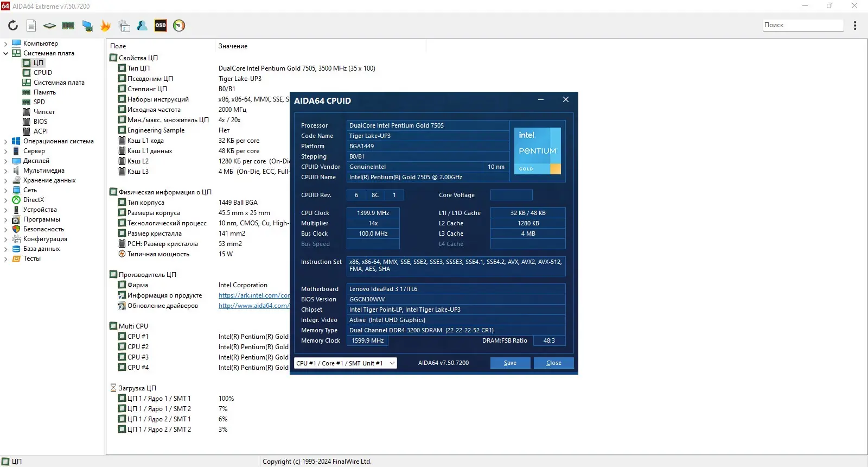
Task: Select the Безопасность shield icon
Action: (16, 229)
